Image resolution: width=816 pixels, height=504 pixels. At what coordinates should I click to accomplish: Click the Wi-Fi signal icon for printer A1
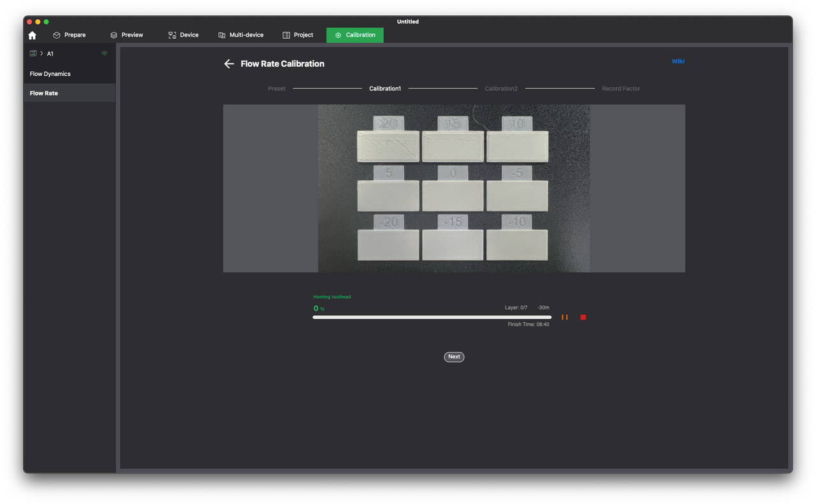point(105,54)
